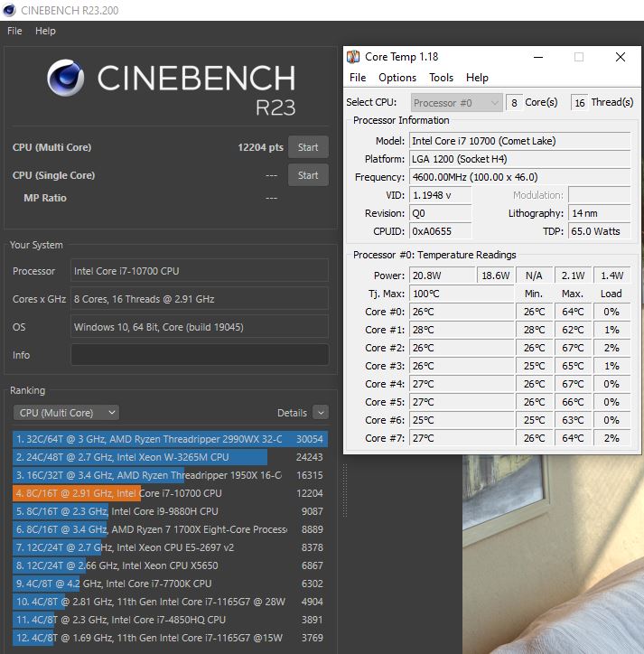Image resolution: width=644 pixels, height=654 pixels.
Task: Open the CPU (Multi Core) ranking dropdown
Action: 66,413
